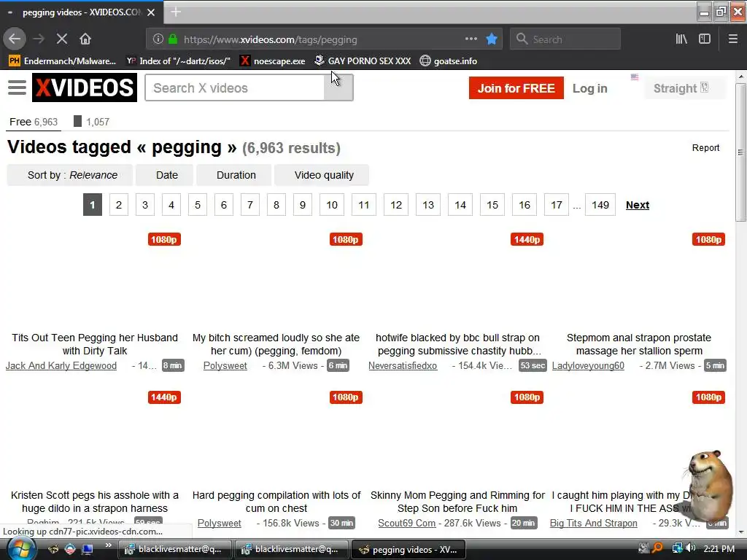This screenshot has height=560, width=747.
Task: Click the Show Desktop quick launch icon
Action: pyautogui.click(x=88, y=550)
